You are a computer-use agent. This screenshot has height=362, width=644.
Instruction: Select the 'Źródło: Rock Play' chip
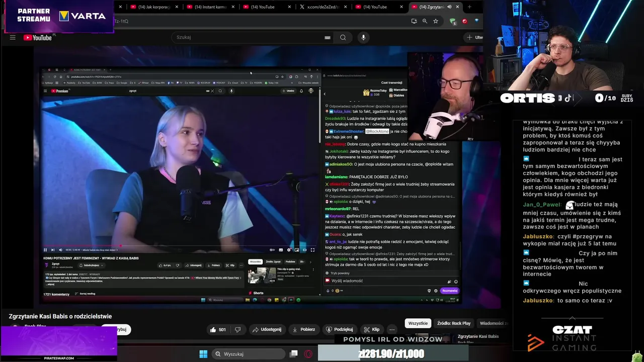(454, 323)
